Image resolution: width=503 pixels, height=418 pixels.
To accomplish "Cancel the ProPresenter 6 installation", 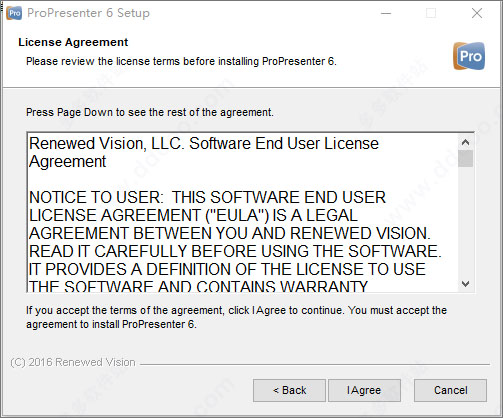I will 450,390.
